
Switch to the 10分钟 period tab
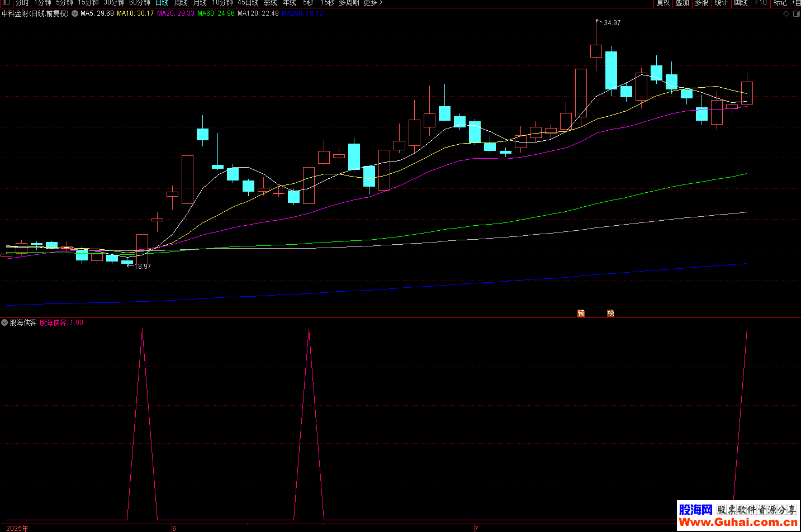pos(222,3)
